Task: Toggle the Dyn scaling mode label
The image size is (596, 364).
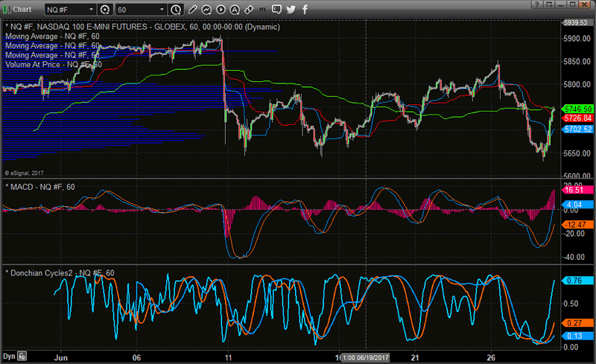Action: pyautogui.click(x=8, y=355)
